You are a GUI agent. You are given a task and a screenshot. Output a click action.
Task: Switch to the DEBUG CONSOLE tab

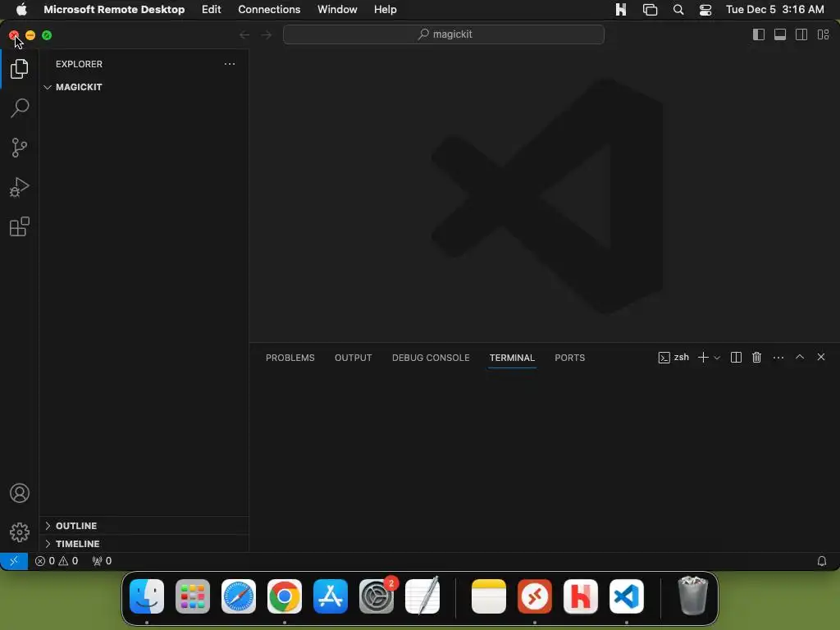click(430, 358)
